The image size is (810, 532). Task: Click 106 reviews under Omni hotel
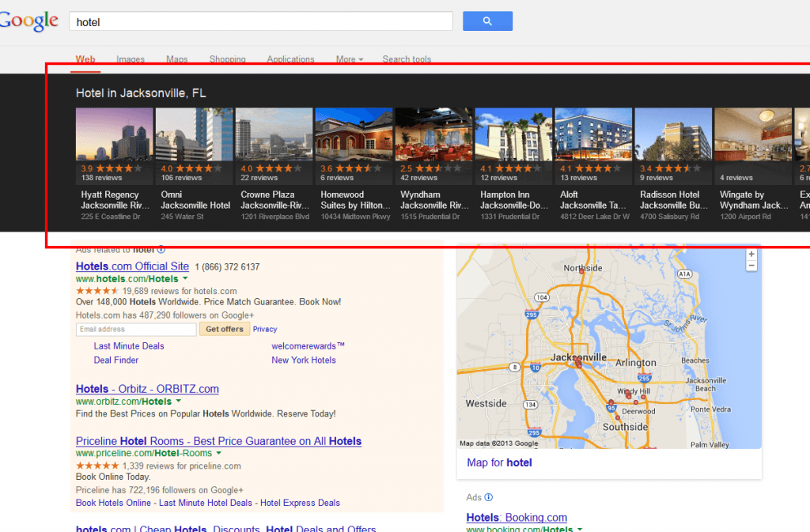coord(181,178)
